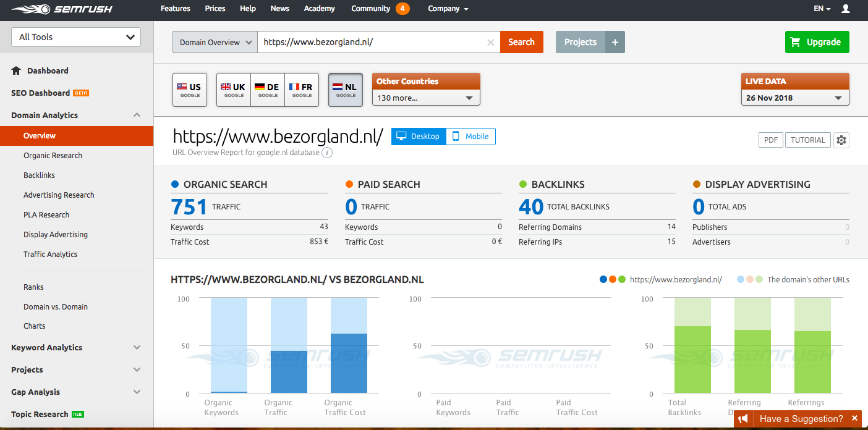This screenshot has height=430, width=868.
Task: Select the Desktop view toggle
Action: [419, 137]
